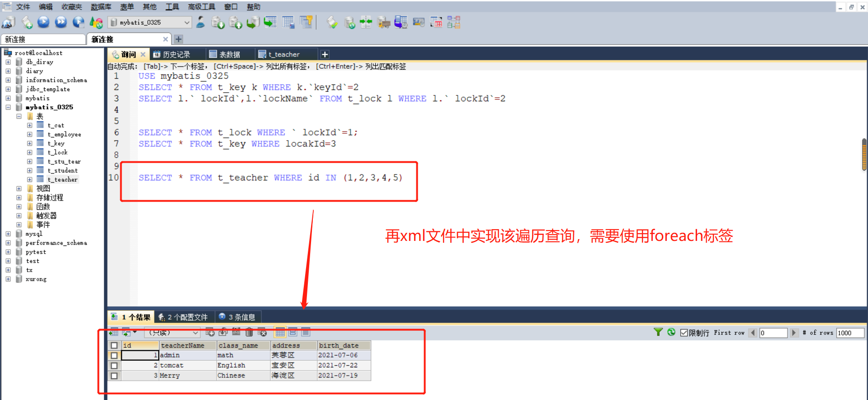This screenshot has width=868, height=400.
Task: Switch to form view icon
Action: [293, 333]
